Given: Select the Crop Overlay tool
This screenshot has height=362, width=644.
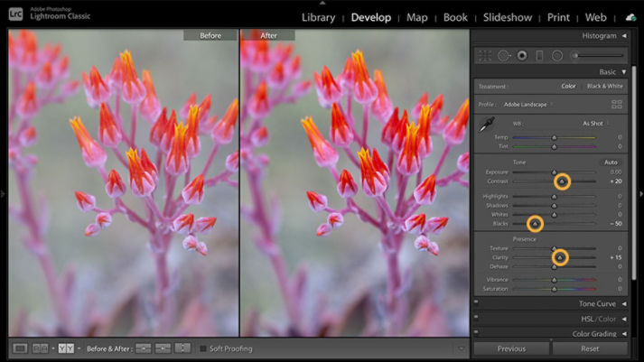Looking at the screenshot, I should click(485, 55).
